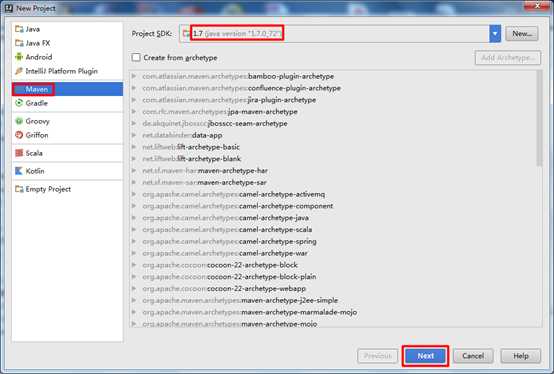Select maven-archetype-mojo row
The height and width of the screenshot is (374, 554).
coord(333,323)
